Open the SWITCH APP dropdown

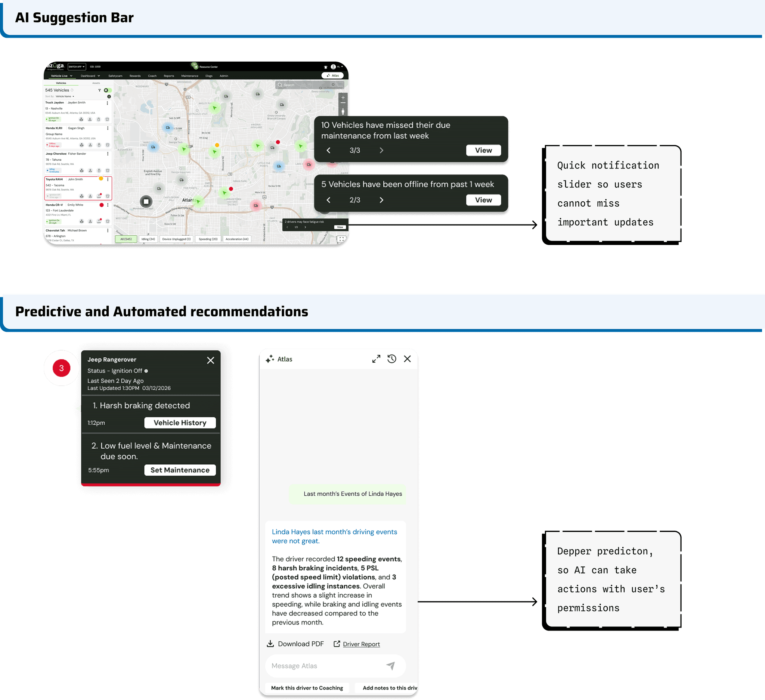[77, 67]
